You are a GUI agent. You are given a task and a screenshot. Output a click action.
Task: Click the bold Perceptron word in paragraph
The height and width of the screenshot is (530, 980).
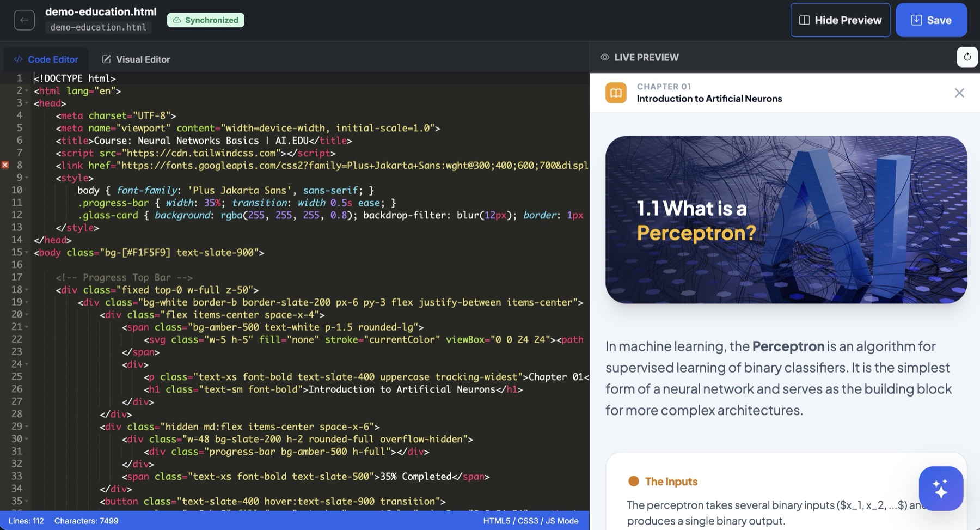pos(788,346)
